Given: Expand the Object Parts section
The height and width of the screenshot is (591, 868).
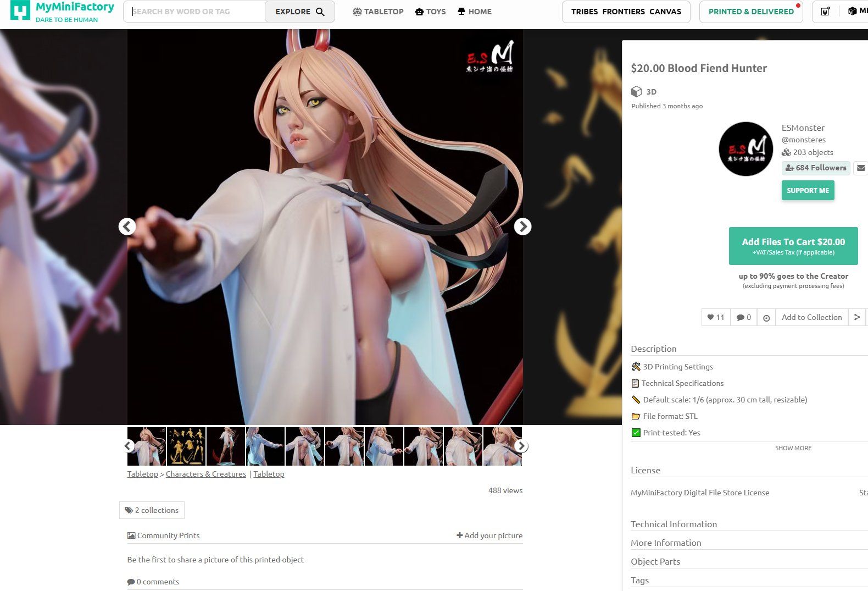Looking at the screenshot, I should [x=655, y=561].
